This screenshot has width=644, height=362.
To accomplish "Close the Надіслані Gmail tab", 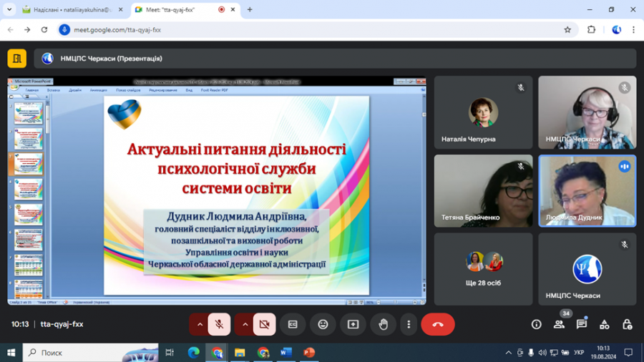I will (120, 9).
